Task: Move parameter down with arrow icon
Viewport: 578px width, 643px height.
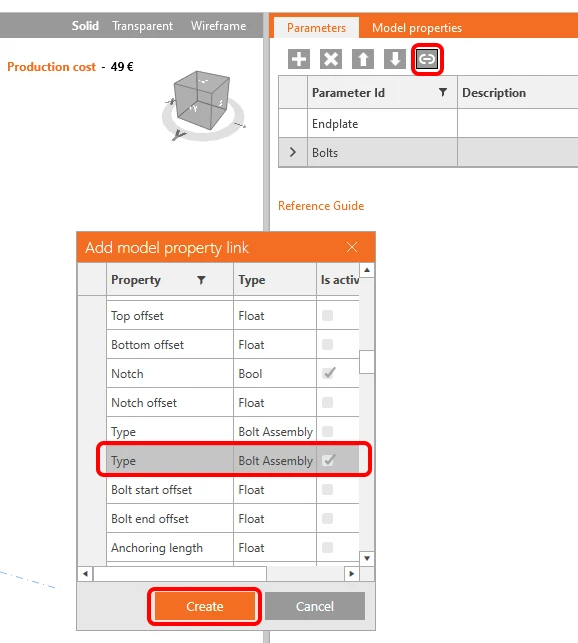Action: coord(395,59)
